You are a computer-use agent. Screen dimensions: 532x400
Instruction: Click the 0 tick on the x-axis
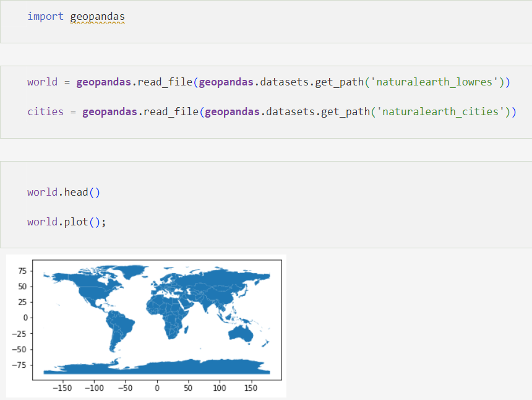pos(157,388)
